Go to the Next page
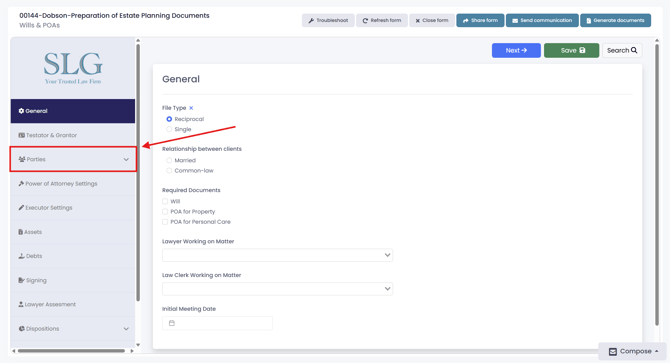 tap(516, 50)
